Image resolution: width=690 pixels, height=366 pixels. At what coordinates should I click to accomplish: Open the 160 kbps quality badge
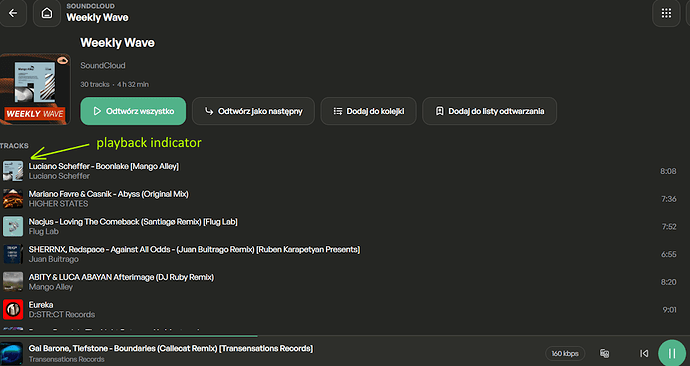(x=565, y=353)
